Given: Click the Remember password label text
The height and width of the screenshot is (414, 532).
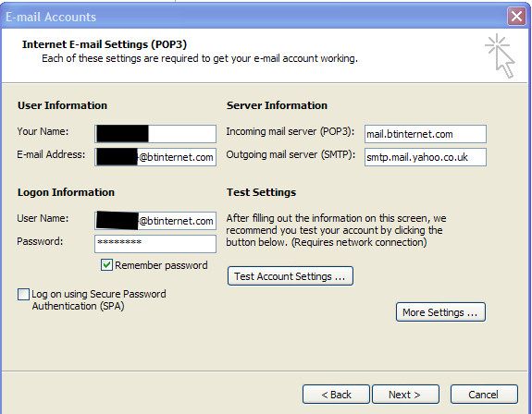Looking at the screenshot, I should click(161, 265).
